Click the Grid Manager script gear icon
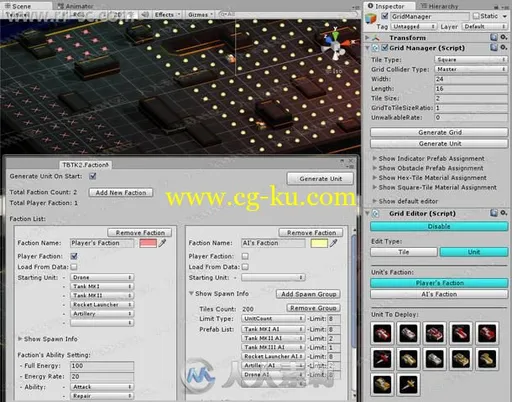The image size is (512, 402). coord(504,48)
